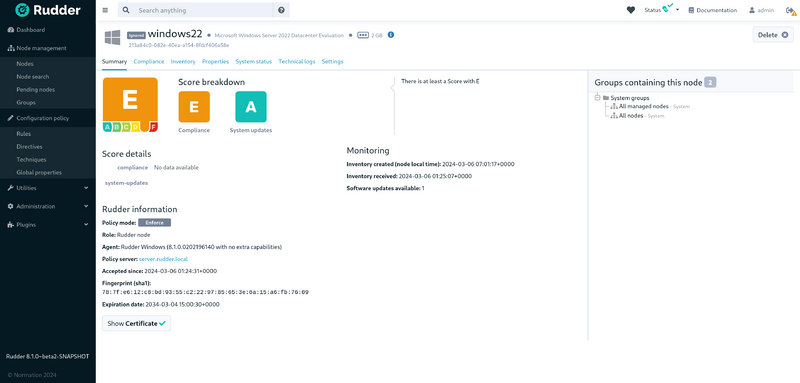Click the Administration gear icon
800x383 pixels.
point(11,206)
